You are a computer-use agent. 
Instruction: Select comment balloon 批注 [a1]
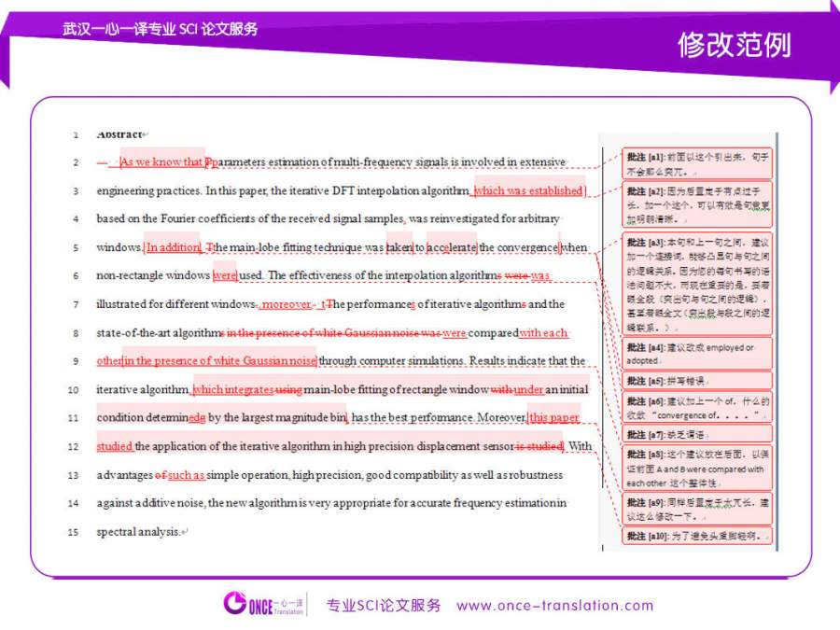(697, 163)
